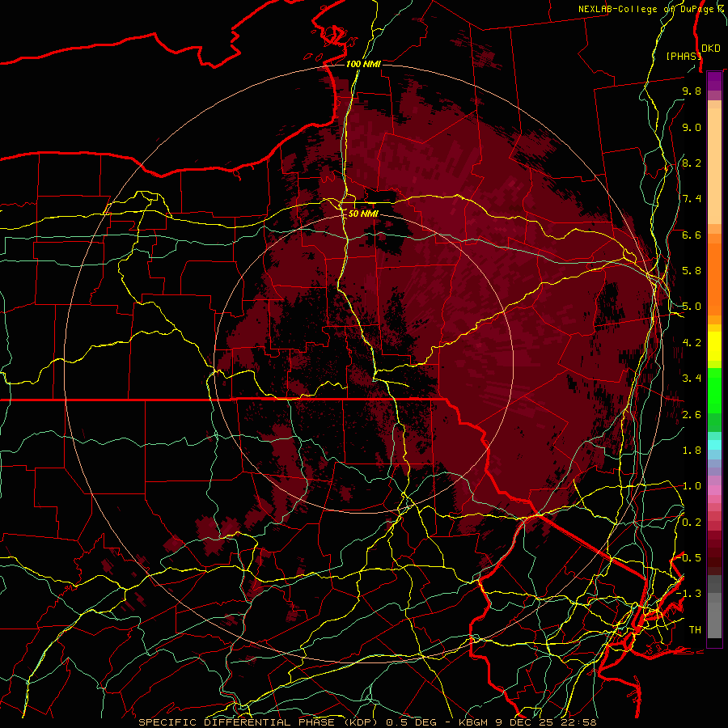Click the 50 NMI range ring label
Image resolution: width=728 pixels, height=728 pixels.
pos(363,214)
